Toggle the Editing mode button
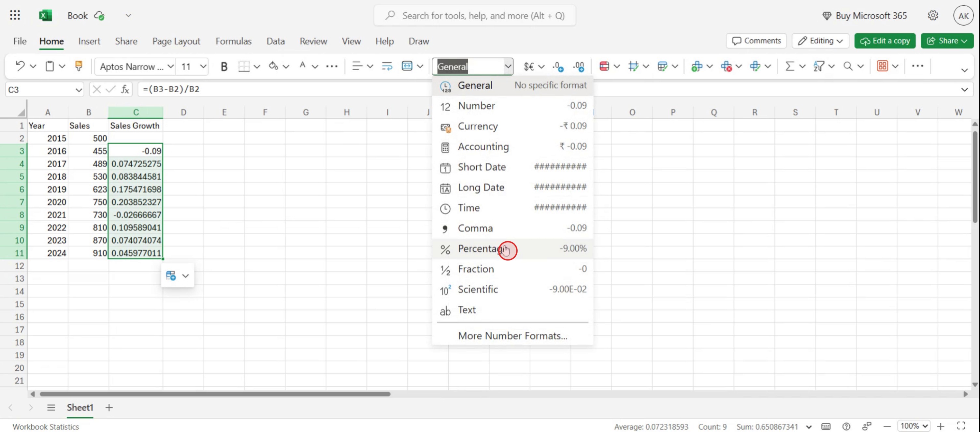Image resolution: width=980 pixels, height=432 pixels. [820, 41]
